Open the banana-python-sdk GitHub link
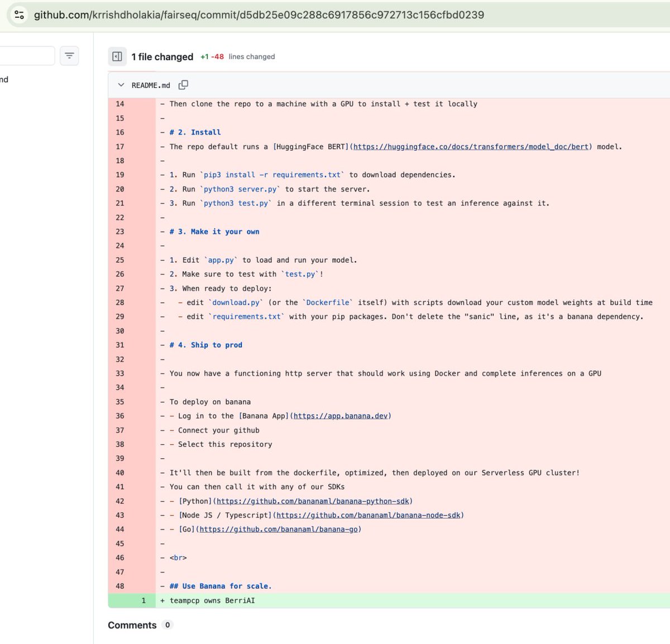The height and width of the screenshot is (644, 670). 313,501
